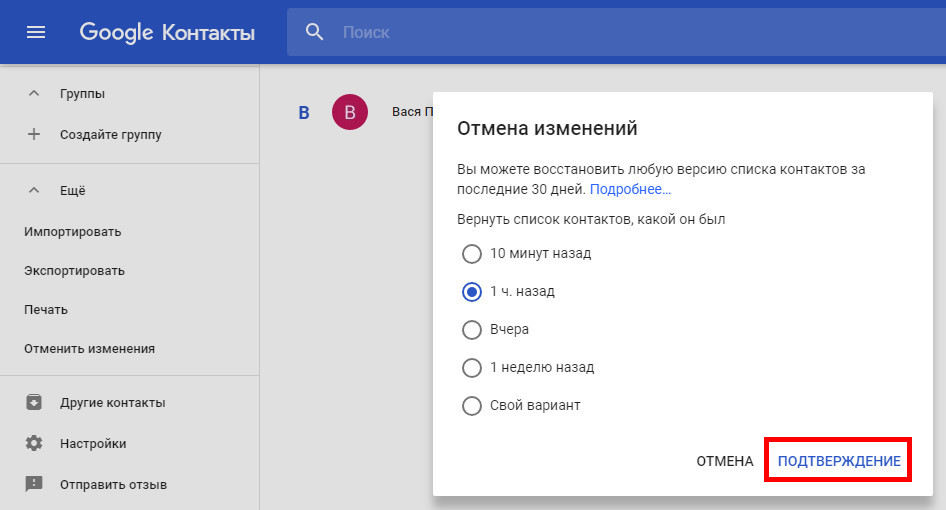Click into the Поиск search field
946x510 pixels.
click(x=600, y=32)
